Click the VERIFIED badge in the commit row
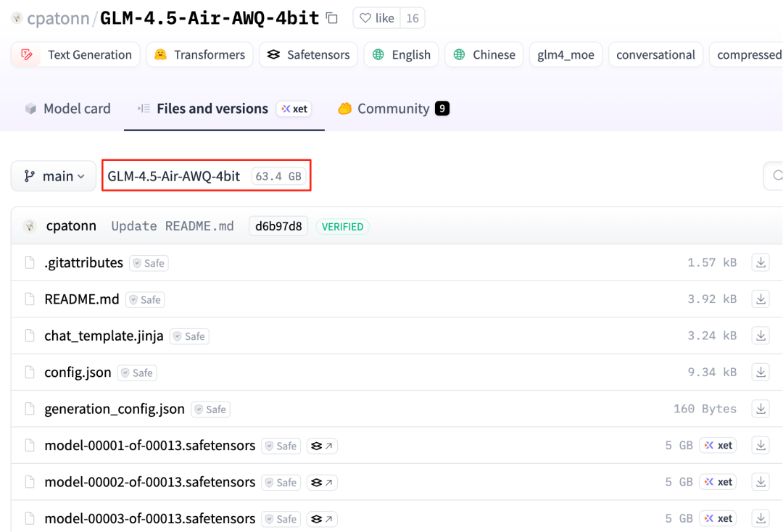The image size is (783, 532). [x=342, y=226]
